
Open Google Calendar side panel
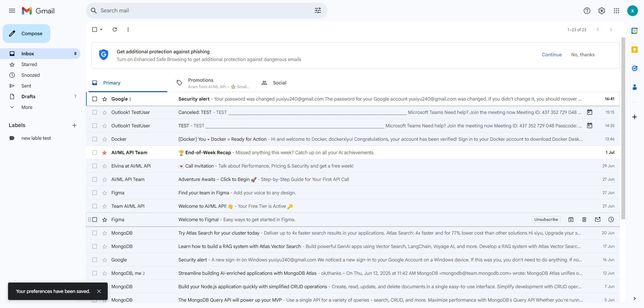(x=635, y=31)
